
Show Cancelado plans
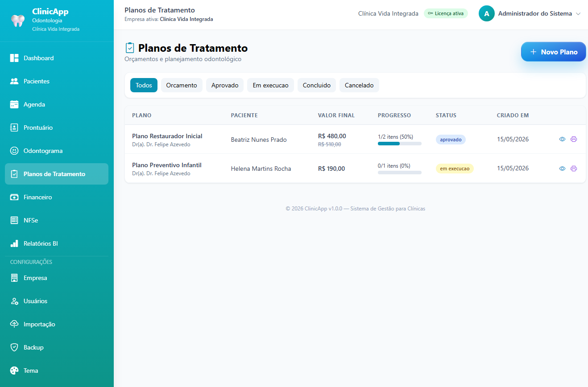pos(359,85)
